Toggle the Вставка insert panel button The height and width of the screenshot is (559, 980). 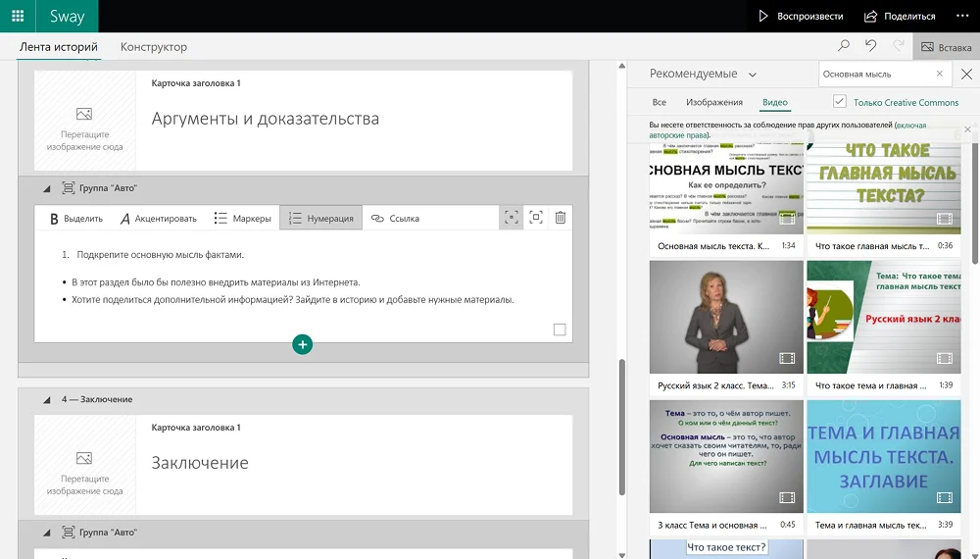(x=947, y=47)
